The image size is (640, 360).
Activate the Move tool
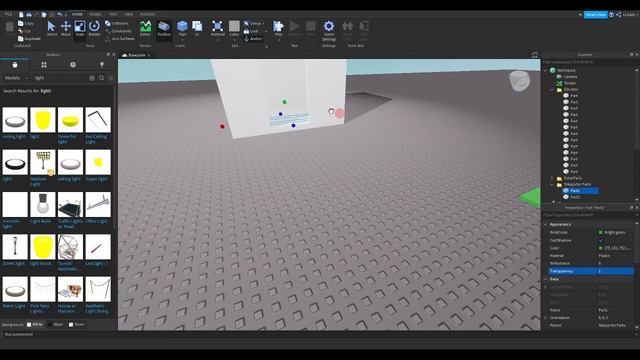click(x=66, y=29)
